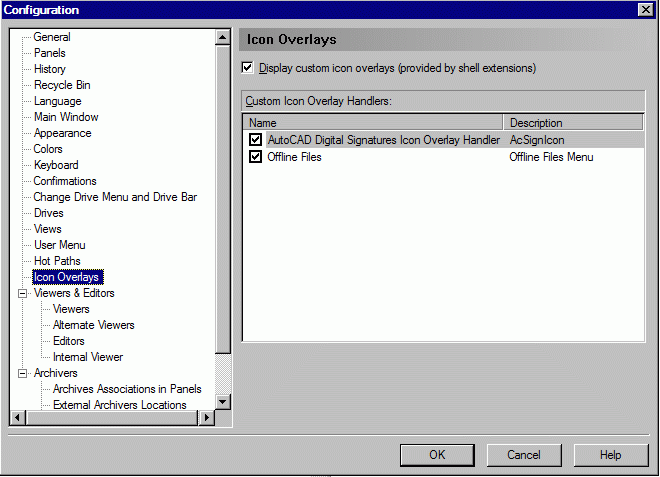Click the Description column header
The height and width of the screenshot is (477, 660).
(573, 123)
